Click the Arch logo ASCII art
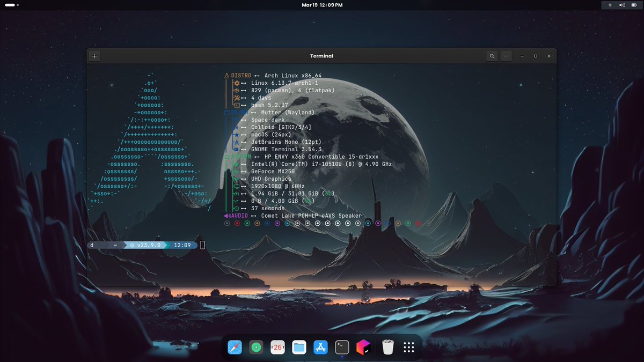 pos(150,142)
